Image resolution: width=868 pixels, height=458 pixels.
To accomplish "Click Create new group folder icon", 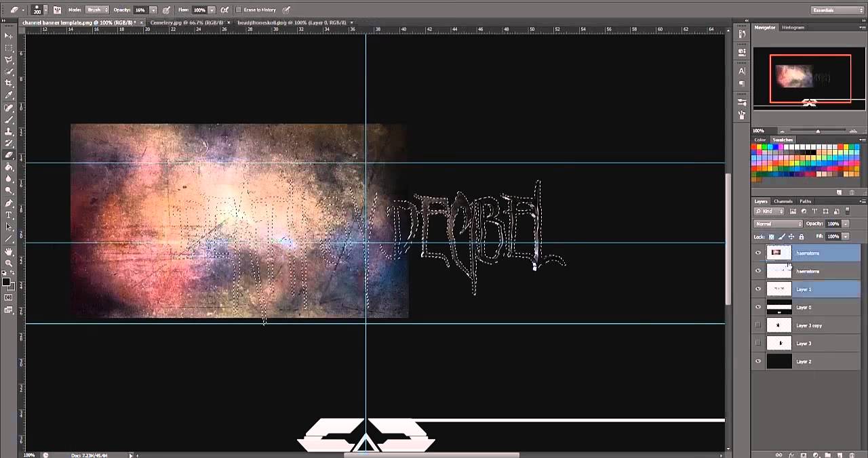I will coord(828,455).
